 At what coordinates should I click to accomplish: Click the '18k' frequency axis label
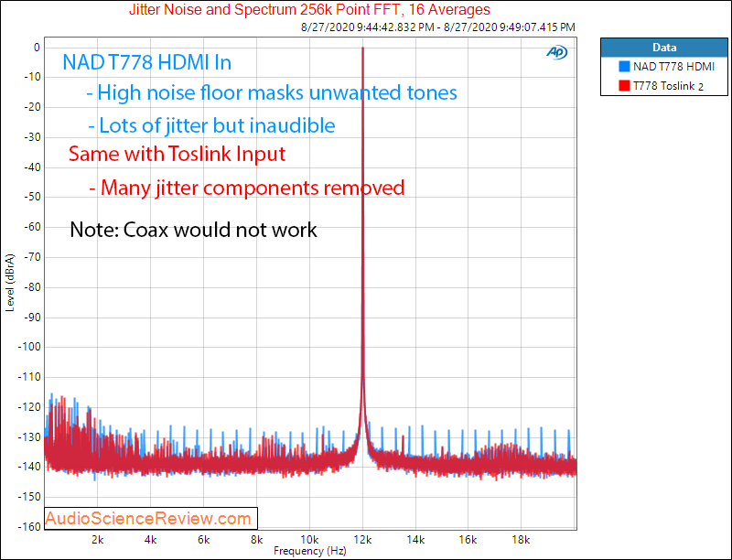tap(521, 540)
